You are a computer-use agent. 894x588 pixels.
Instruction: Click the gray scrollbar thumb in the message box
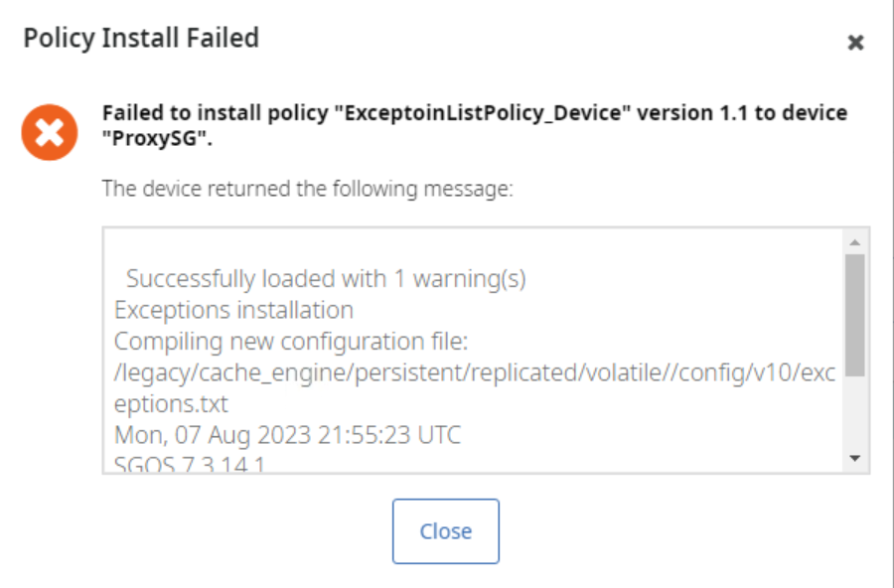[854, 314]
